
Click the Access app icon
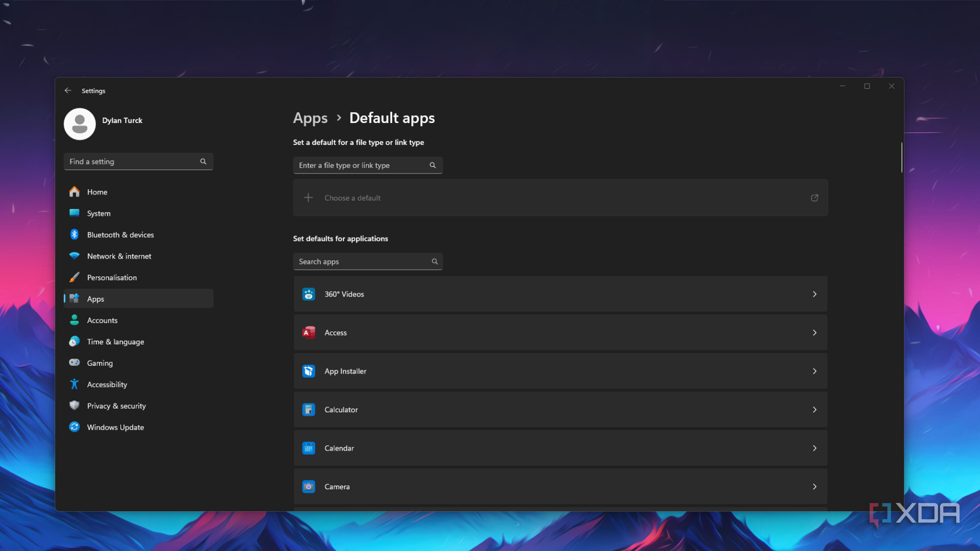pos(309,332)
